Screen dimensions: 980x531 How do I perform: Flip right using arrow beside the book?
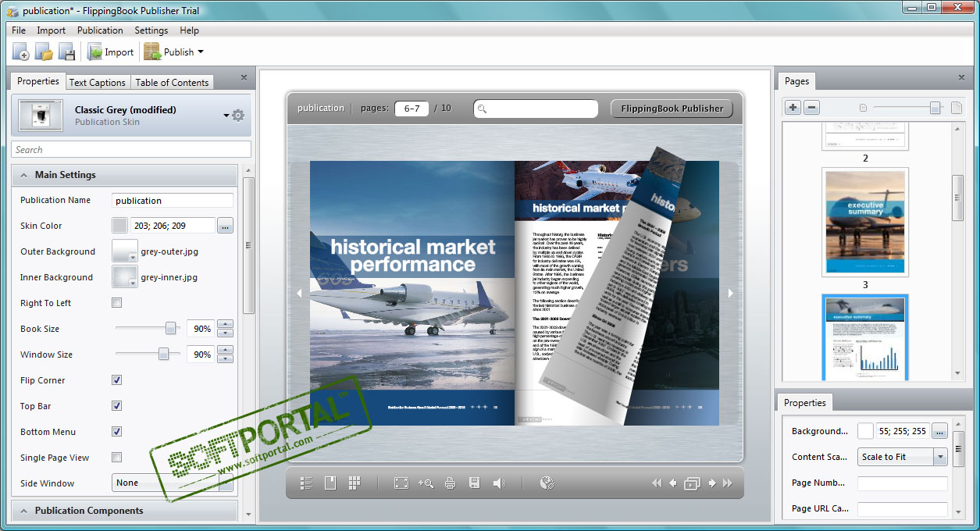[731, 294]
